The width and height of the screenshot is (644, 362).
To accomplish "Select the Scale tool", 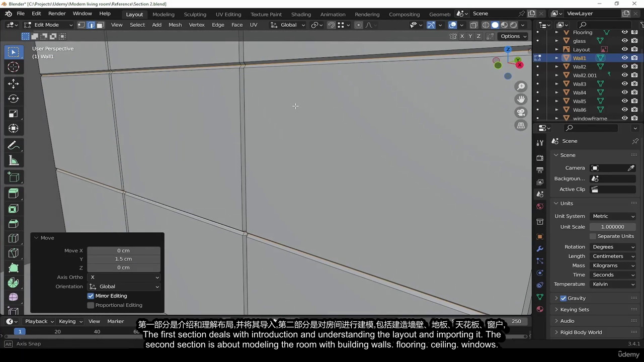I will (14, 114).
